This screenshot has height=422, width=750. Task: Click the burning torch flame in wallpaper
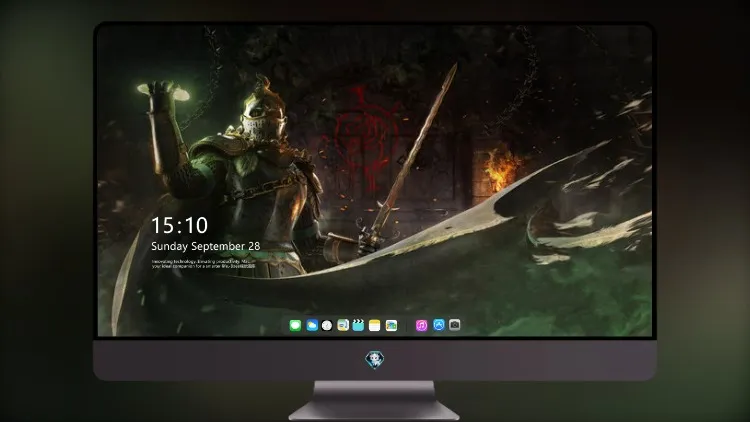coord(500,170)
